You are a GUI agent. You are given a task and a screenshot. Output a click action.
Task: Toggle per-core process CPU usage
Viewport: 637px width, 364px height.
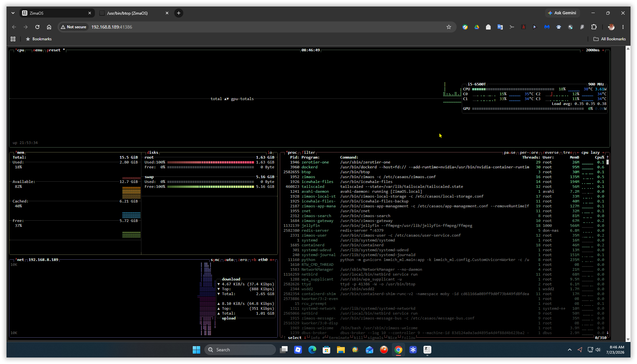pyautogui.click(x=529, y=152)
